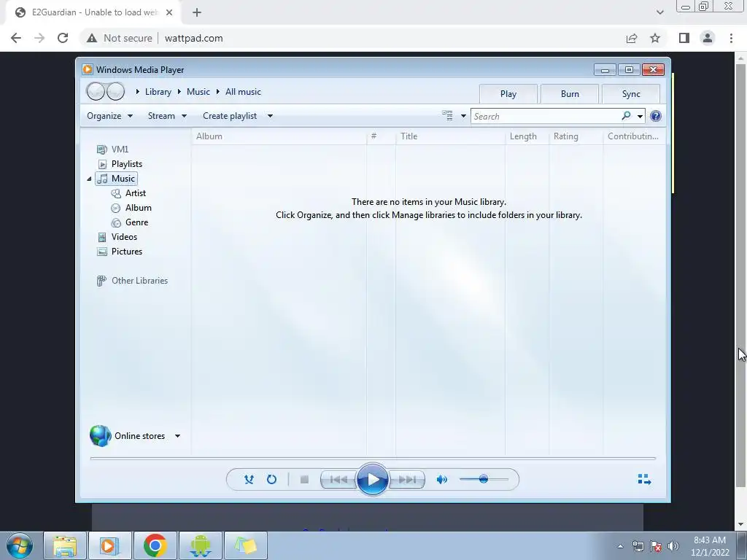Click the Stop playback button

pos(304,480)
